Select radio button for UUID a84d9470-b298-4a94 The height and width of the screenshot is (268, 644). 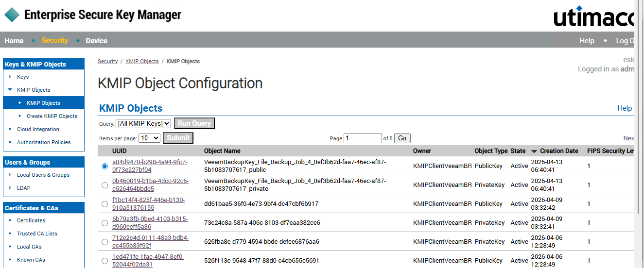[105, 166]
